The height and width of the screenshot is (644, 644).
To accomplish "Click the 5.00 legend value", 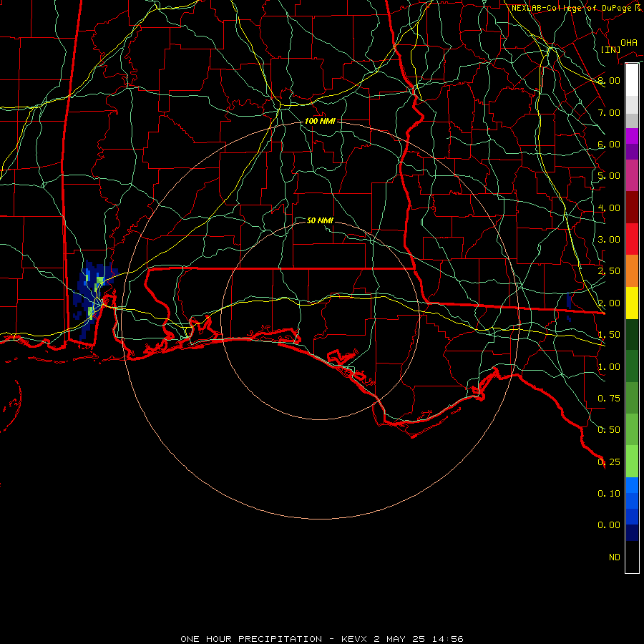I will coord(609,176).
